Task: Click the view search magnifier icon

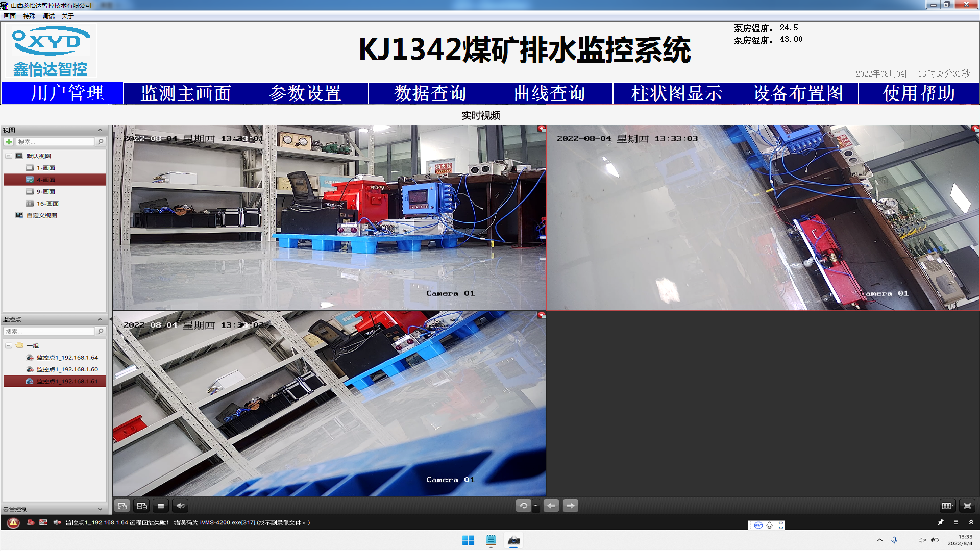Action: click(x=101, y=142)
